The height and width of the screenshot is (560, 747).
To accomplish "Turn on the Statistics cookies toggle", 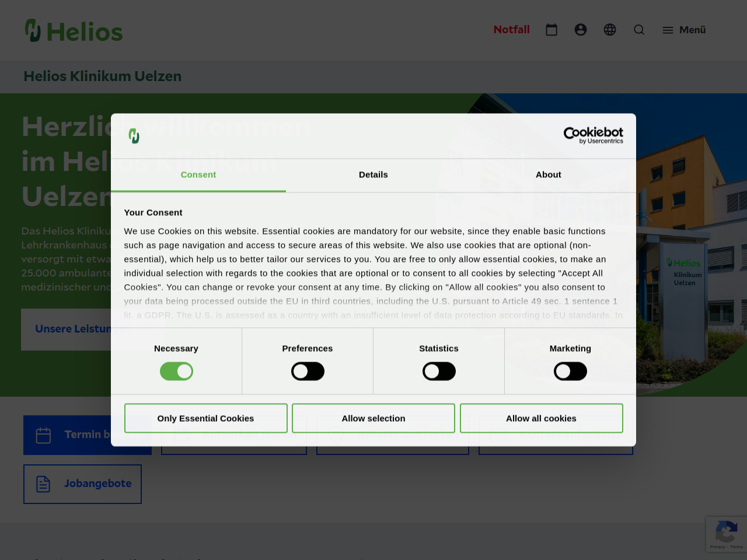I will point(439,372).
